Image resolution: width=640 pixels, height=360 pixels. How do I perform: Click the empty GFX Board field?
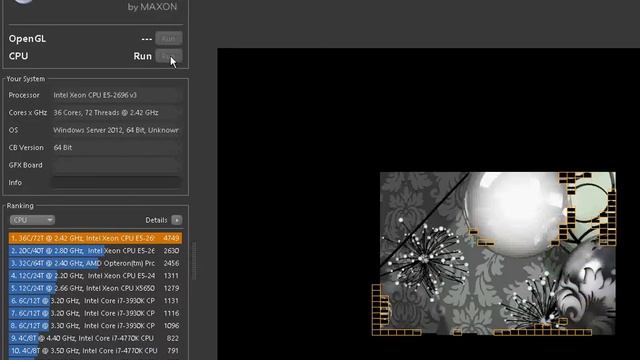[x=116, y=165]
